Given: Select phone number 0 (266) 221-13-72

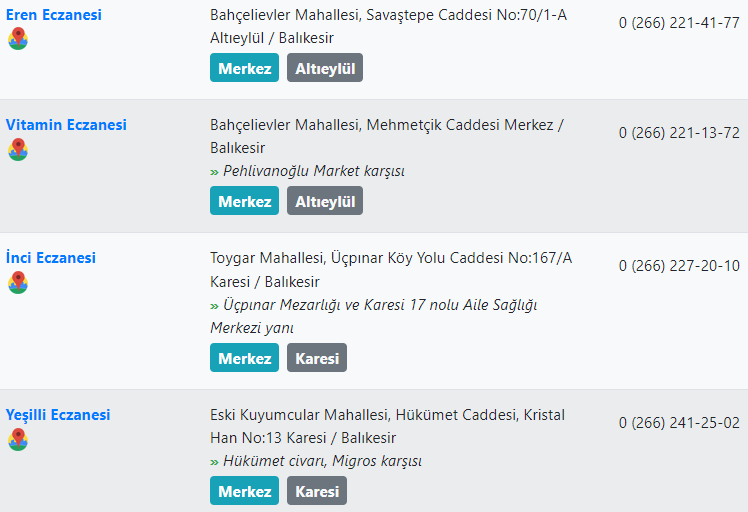Looking at the screenshot, I should pos(679,133).
